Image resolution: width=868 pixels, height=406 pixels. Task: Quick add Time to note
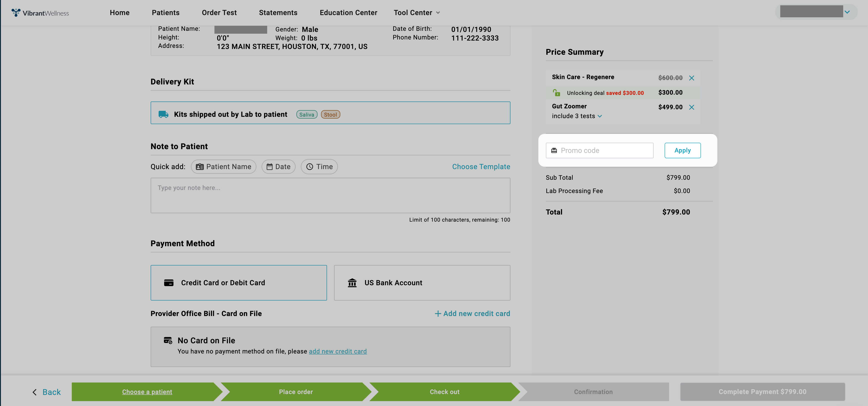(x=319, y=167)
